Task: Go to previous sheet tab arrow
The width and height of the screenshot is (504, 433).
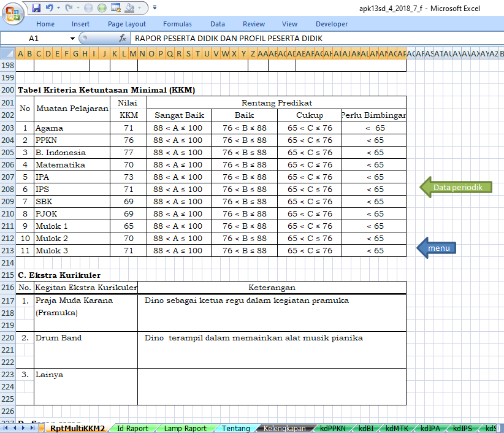Action: click(15, 428)
